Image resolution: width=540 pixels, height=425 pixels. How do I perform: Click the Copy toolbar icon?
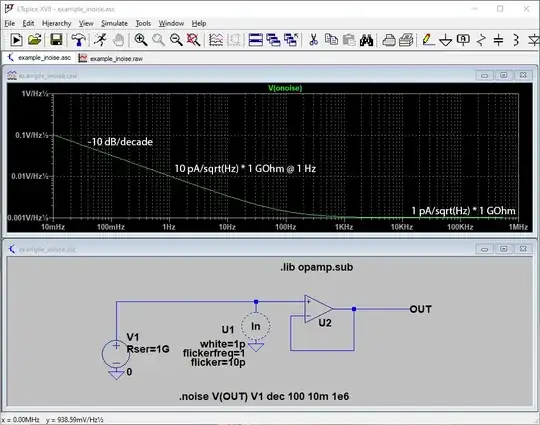[x=331, y=40]
